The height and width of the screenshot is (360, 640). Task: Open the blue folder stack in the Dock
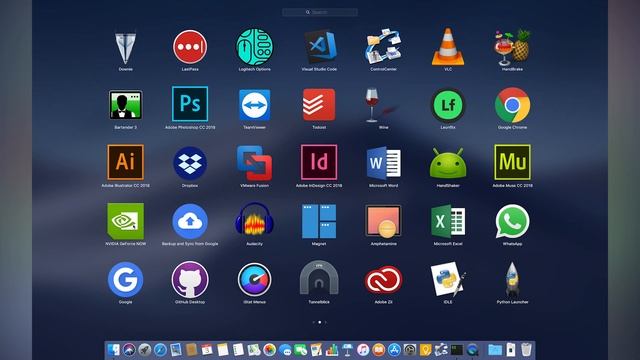(x=495, y=350)
